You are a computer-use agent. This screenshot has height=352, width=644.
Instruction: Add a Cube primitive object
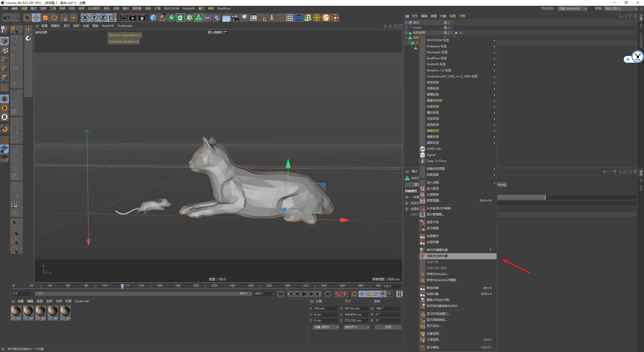pyautogui.click(x=153, y=18)
